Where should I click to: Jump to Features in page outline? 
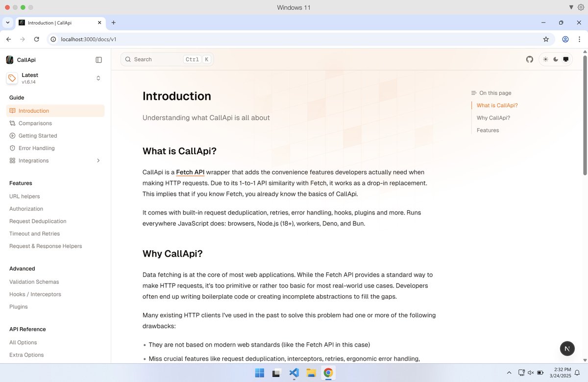click(488, 130)
